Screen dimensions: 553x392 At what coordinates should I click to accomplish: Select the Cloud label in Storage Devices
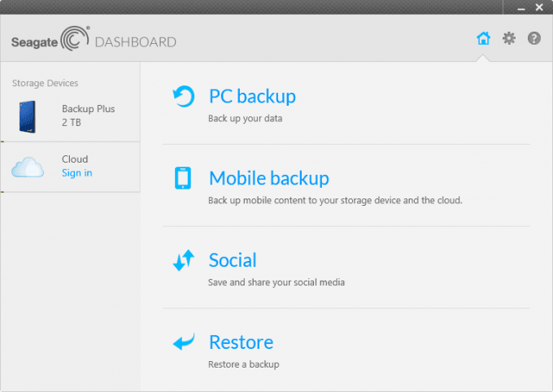coord(75,159)
